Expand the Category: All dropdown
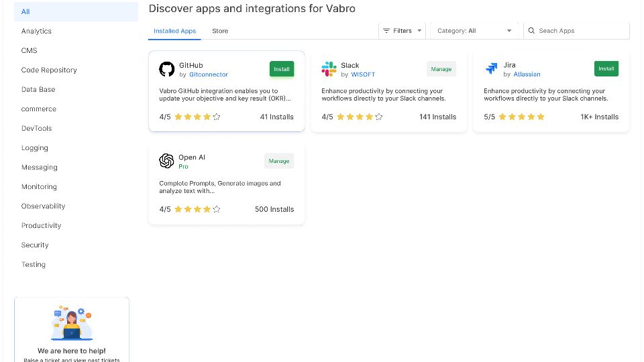The image size is (644, 362). (474, 31)
